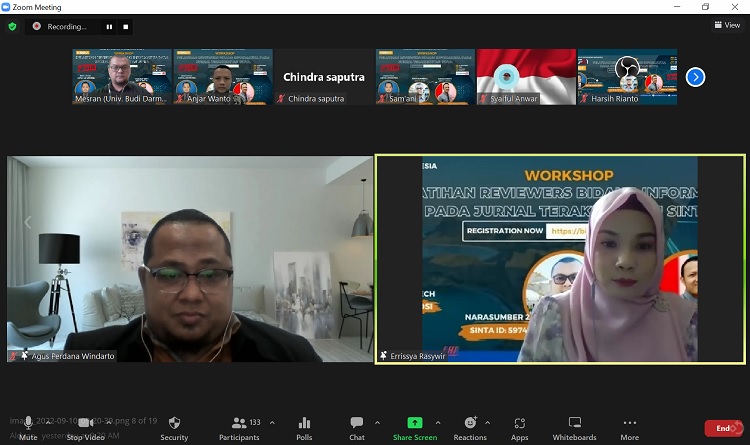Maximize the Zoom Meeting window
This screenshot has height=445, width=750.
click(705, 7)
